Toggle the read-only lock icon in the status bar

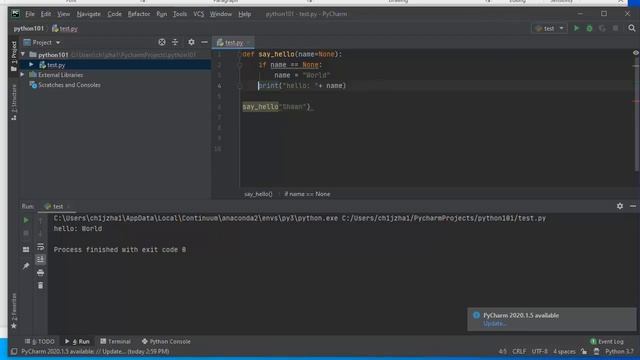point(584,351)
